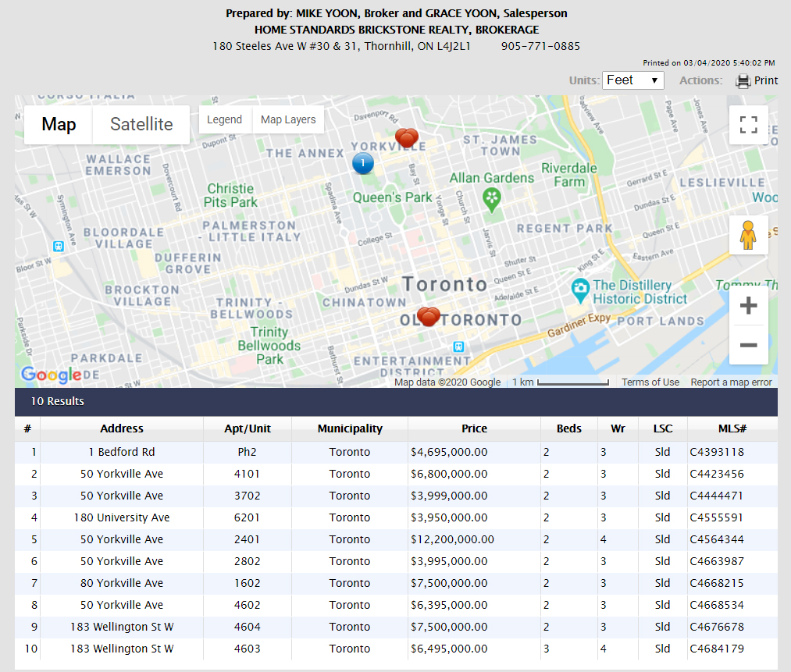Switch to Satellite view

click(141, 125)
